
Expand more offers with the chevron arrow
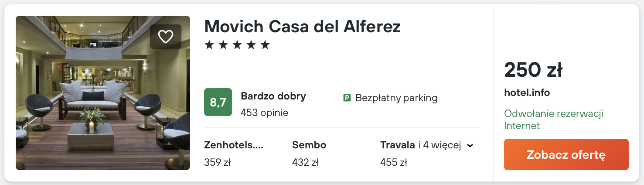coord(470,146)
